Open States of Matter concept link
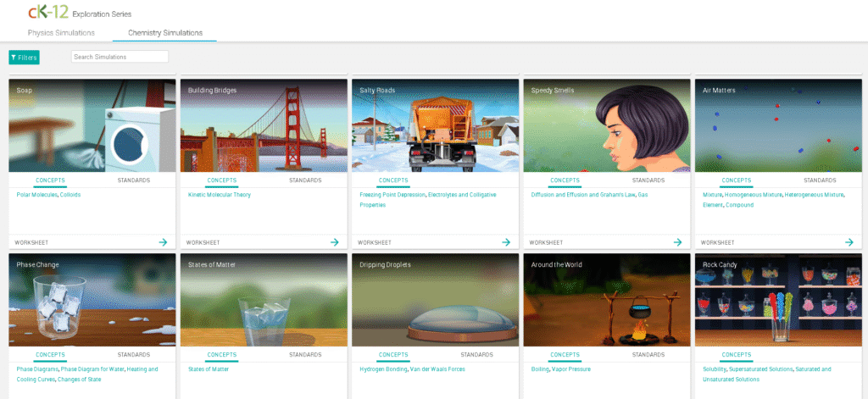 (209, 369)
